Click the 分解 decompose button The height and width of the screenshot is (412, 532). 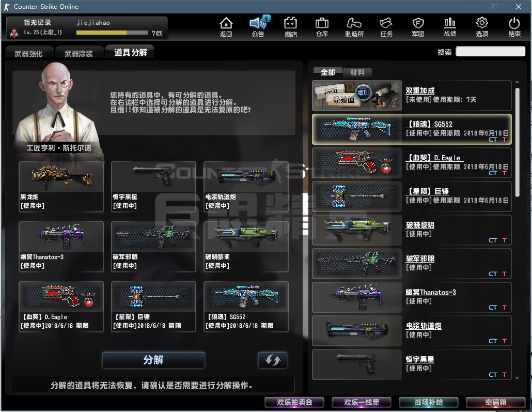pos(154,360)
